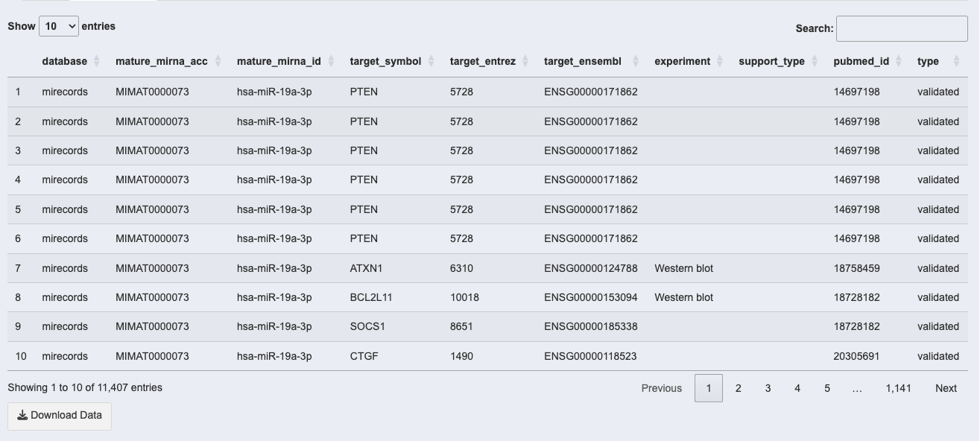Navigate to page 5

coord(827,388)
